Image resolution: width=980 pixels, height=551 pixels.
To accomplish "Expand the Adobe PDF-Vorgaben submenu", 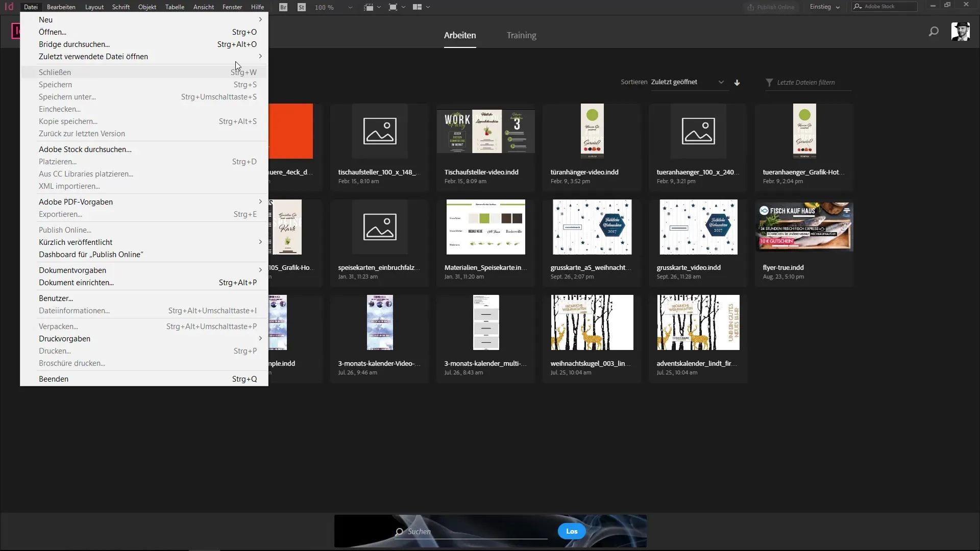I will tap(144, 202).
